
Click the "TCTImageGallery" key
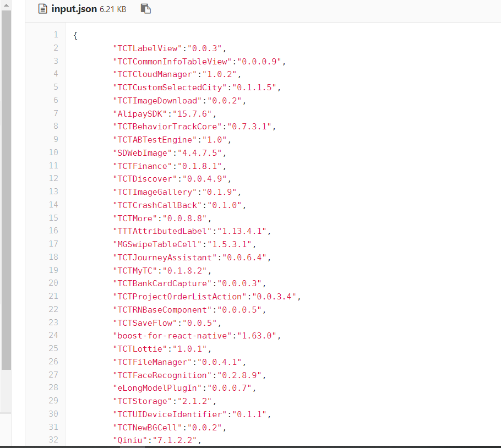(x=155, y=192)
